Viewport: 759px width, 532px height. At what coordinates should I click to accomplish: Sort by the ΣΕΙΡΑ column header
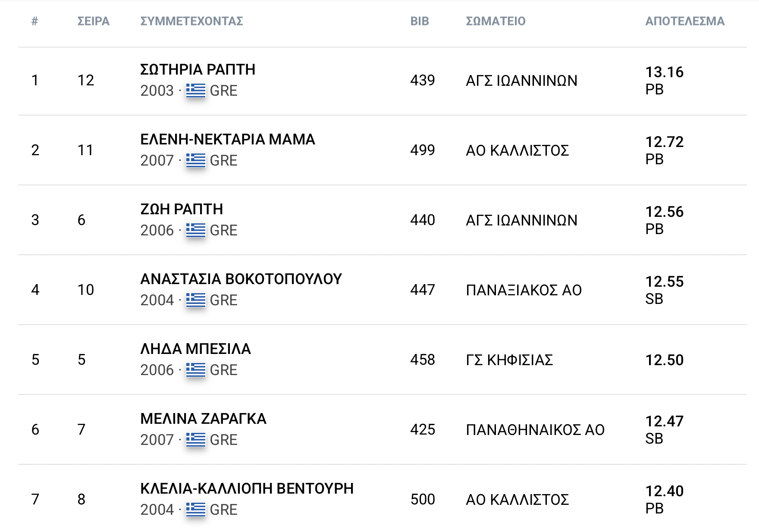[93, 21]
